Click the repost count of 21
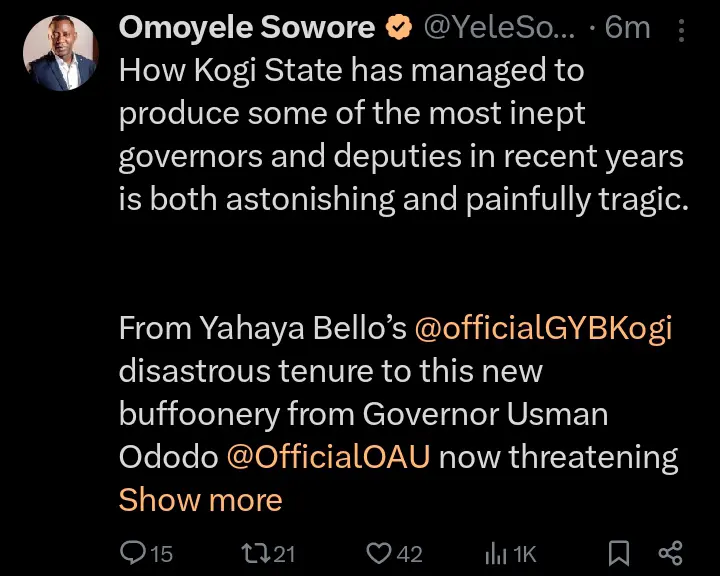Viewport: 720px width, 576px height. pos(284,553)
